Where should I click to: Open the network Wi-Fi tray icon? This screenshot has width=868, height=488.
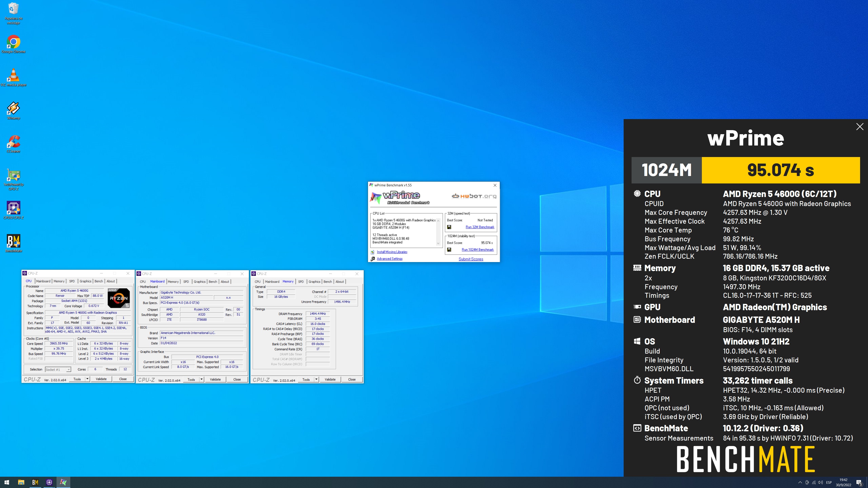click(x=814, y=482)
